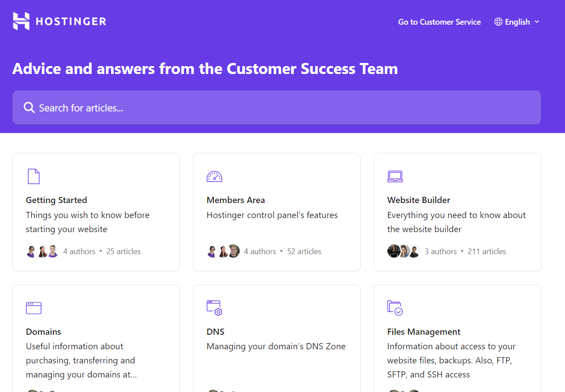Select the Members Area speedometer icon
Image resolution: width=565 pixels, height=392 pixels.
pos(214,176)
